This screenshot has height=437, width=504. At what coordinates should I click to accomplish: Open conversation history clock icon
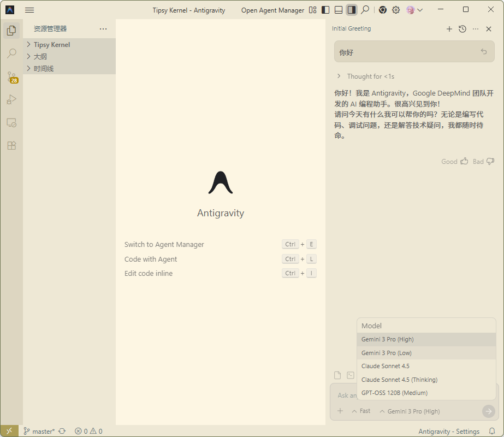463,29
